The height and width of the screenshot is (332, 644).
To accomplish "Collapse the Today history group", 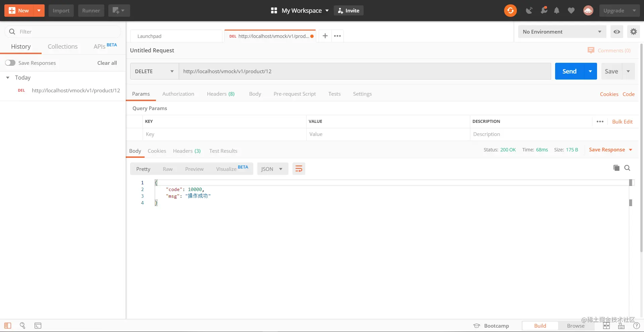I will (x=8, y=78).
